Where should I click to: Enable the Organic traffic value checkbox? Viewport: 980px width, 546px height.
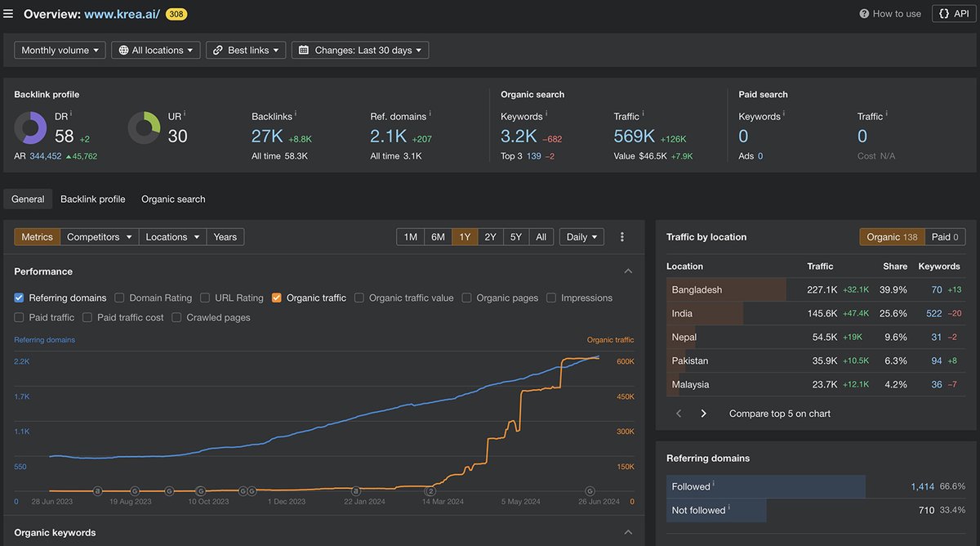(359, 298)
